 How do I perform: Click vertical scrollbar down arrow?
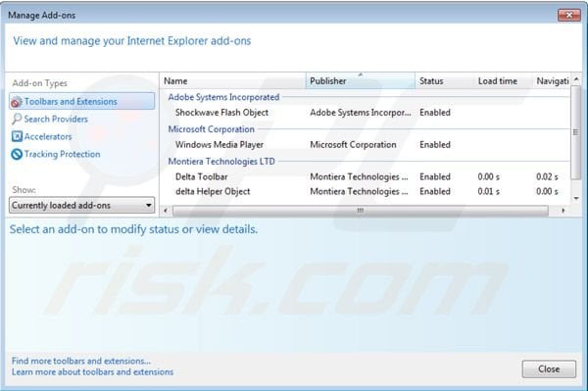pyautogui.click(x=576, y=198)
